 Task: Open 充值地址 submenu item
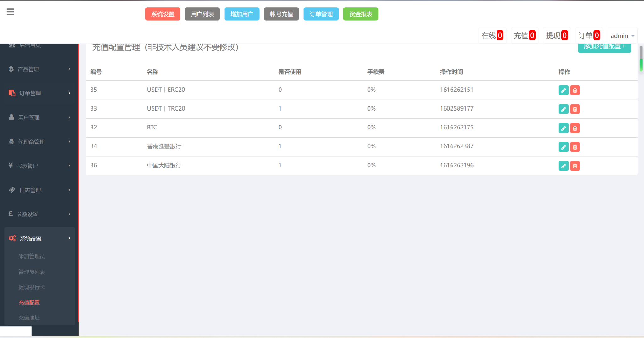point(29,318)
